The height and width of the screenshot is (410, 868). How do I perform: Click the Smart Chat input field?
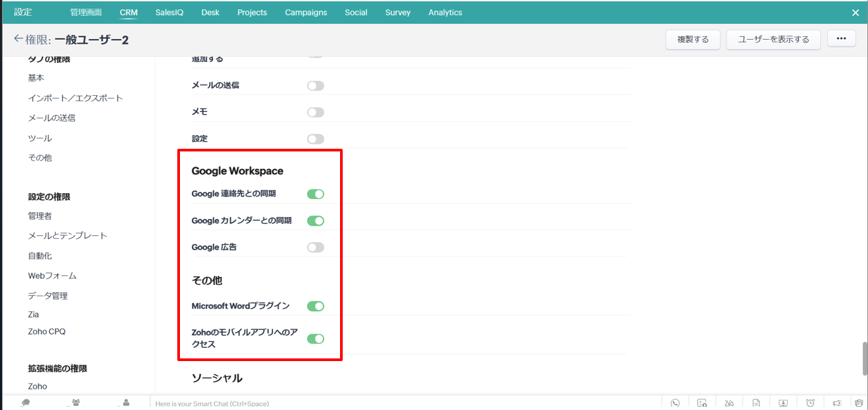point(405,403)
